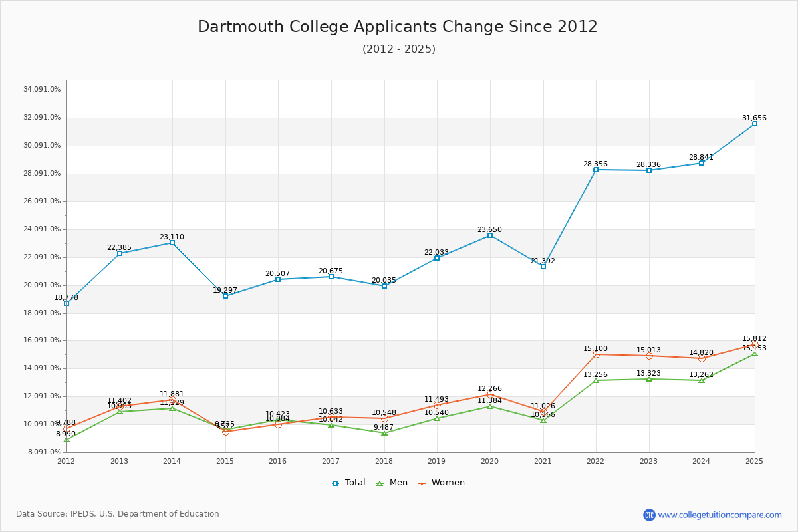Click the CTC logo next to the website link
This screenshot has height=532, width=798.
coord(651,513)
